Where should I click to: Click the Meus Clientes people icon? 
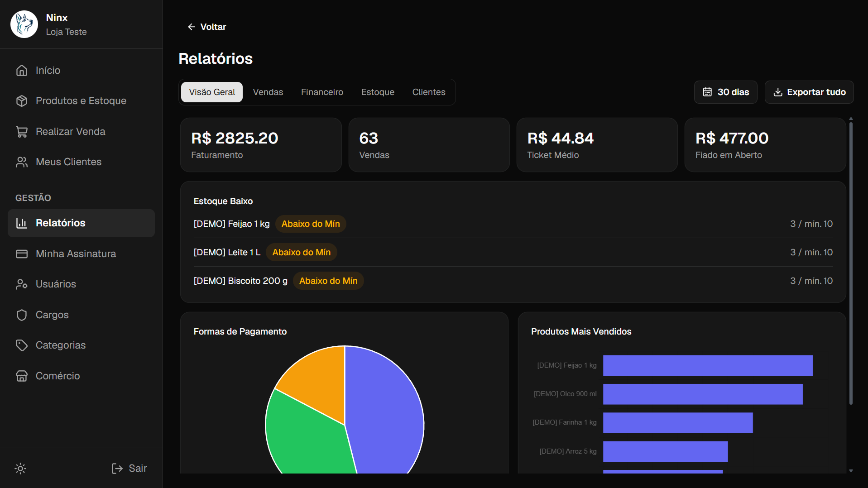(x=22, y=162)
